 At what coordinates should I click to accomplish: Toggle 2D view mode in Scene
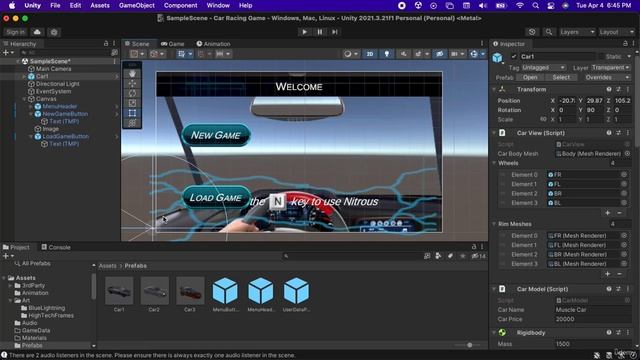pyautogui.click(x=370, y=54)
